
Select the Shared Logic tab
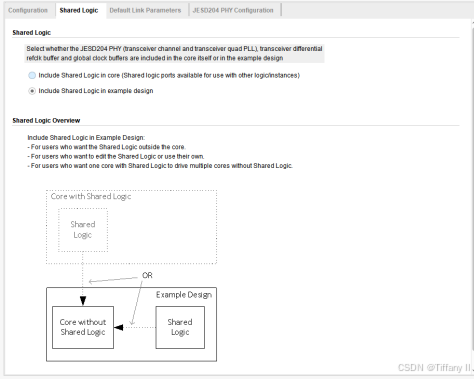79,10
